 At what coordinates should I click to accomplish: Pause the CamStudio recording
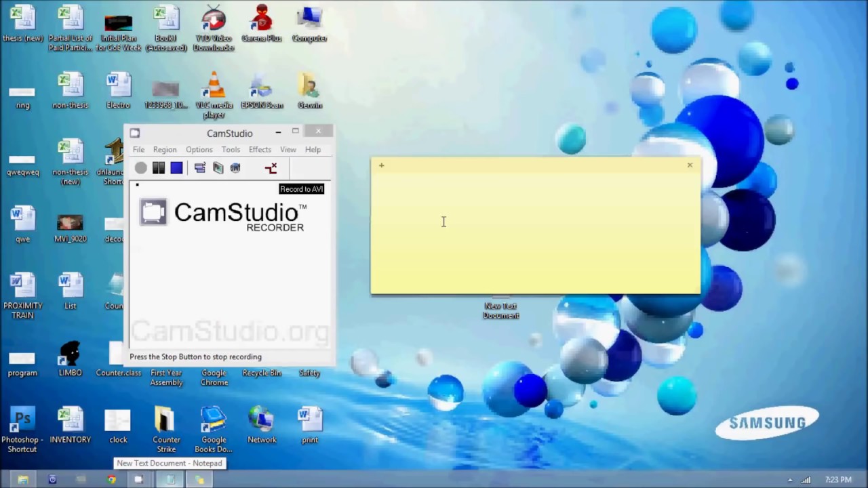click(159, 168)
